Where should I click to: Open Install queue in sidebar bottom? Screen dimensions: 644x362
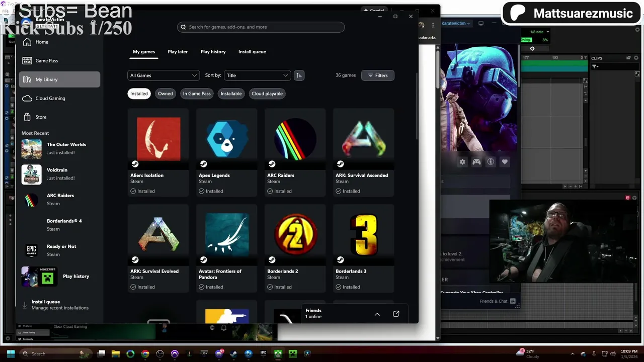[59, 305]
